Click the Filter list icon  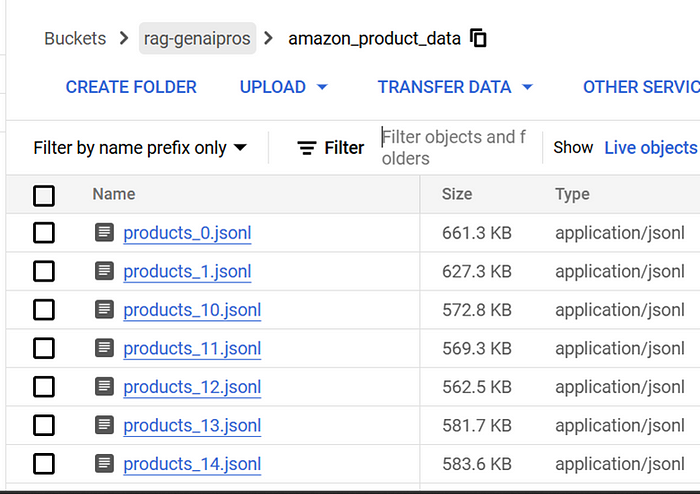tap(307, 148)
